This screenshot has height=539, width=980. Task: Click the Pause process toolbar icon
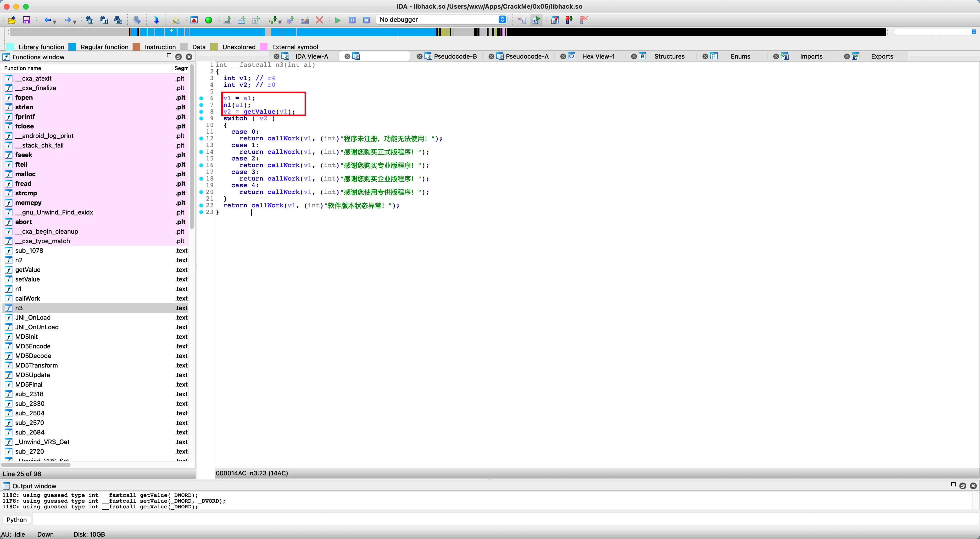click(x=352, y=20)
